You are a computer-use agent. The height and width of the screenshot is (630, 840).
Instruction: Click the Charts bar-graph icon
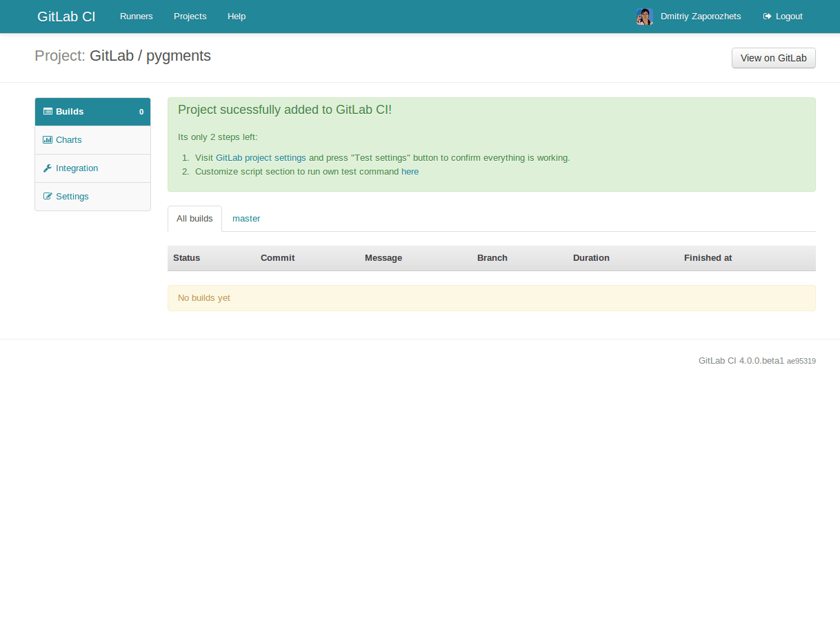pos(48,140)
